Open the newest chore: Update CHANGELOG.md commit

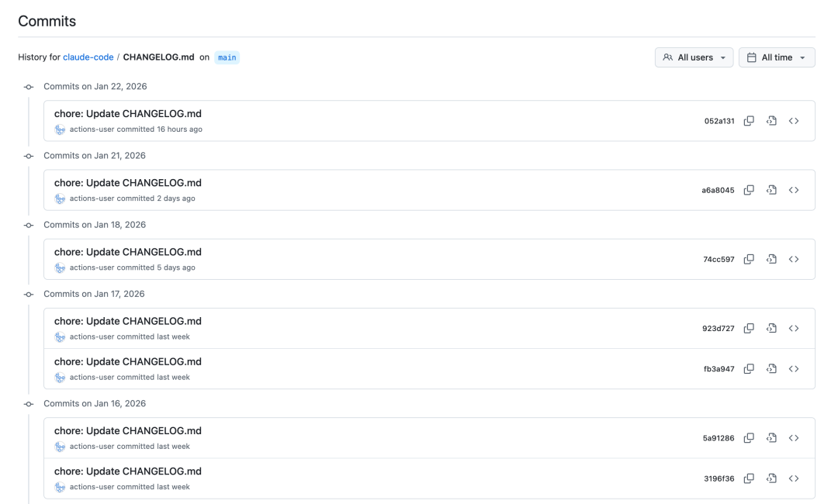(127, 113)
